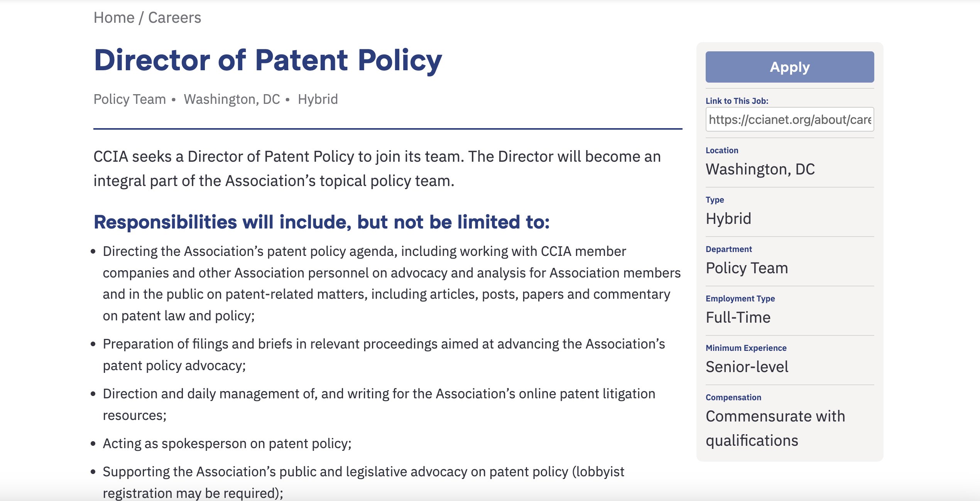Click the Full-Time employment type value
The image size is (980, 501).
[738, 317]
